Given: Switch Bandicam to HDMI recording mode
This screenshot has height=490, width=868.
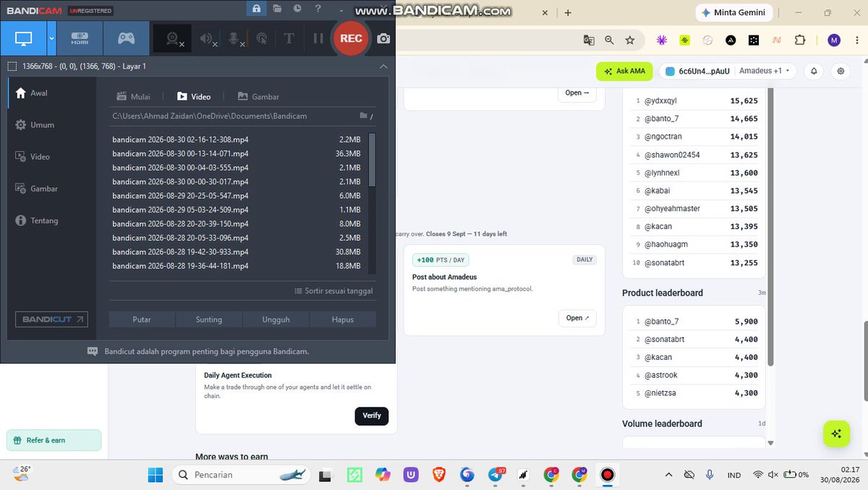Looking at the screenshot, I should (x=80, y=38).
